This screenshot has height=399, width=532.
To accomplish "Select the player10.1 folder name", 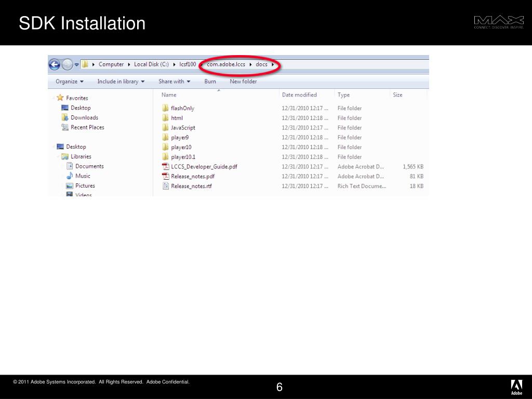I will pyautogui.click(x=183, y=157).
